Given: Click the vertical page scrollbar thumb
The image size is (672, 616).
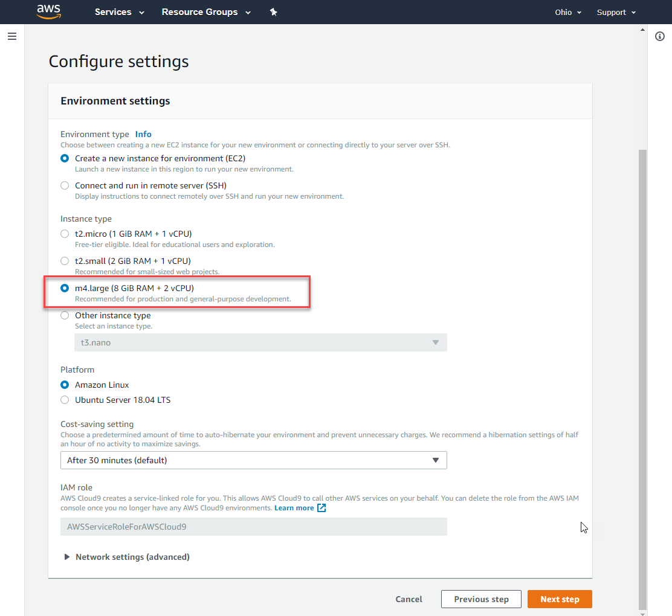Looking at the screenshot, I should click(x=642, y=379).
